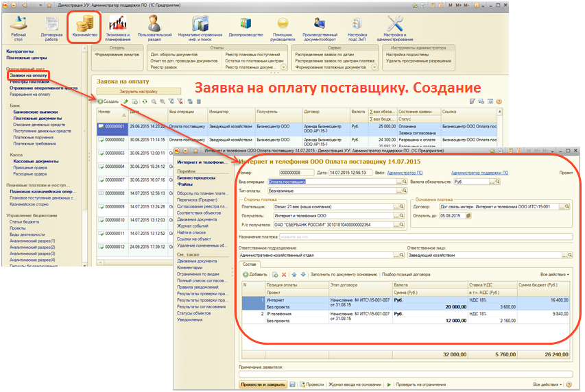Click the Администратор ПО author link
Image resolution: width=585 pixels, height=392 pixels.
coord(407,173)
